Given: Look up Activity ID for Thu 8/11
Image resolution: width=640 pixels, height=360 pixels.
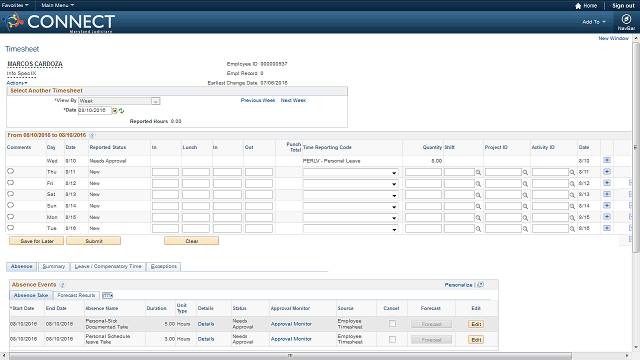Looking at the screenshot, I should click(x=572, y=173).
